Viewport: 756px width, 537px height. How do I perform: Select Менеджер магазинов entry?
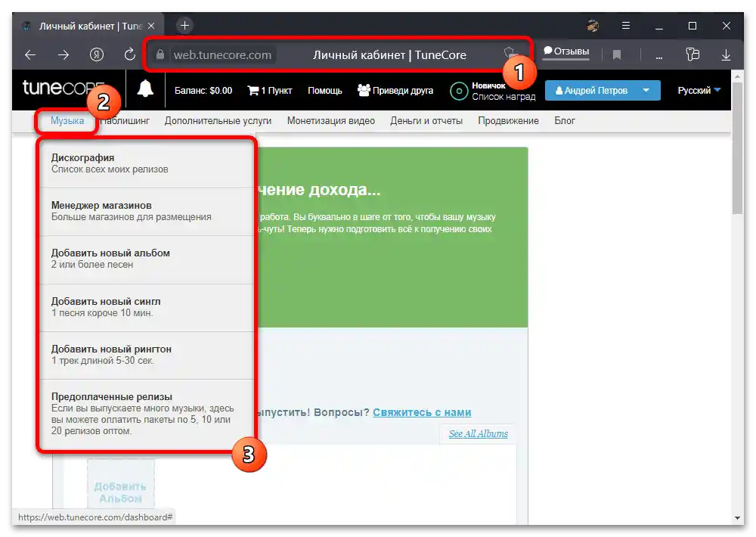[x=147, y=211]
